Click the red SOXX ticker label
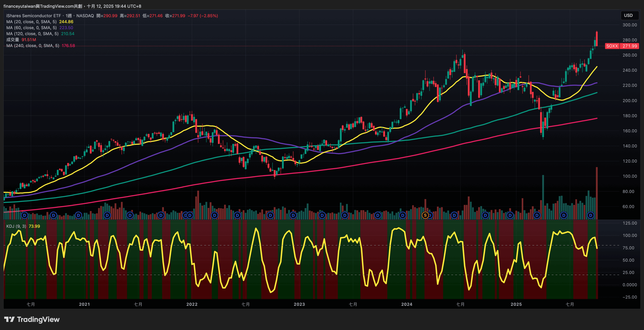The image size is (644, 330). click(612, 46)
